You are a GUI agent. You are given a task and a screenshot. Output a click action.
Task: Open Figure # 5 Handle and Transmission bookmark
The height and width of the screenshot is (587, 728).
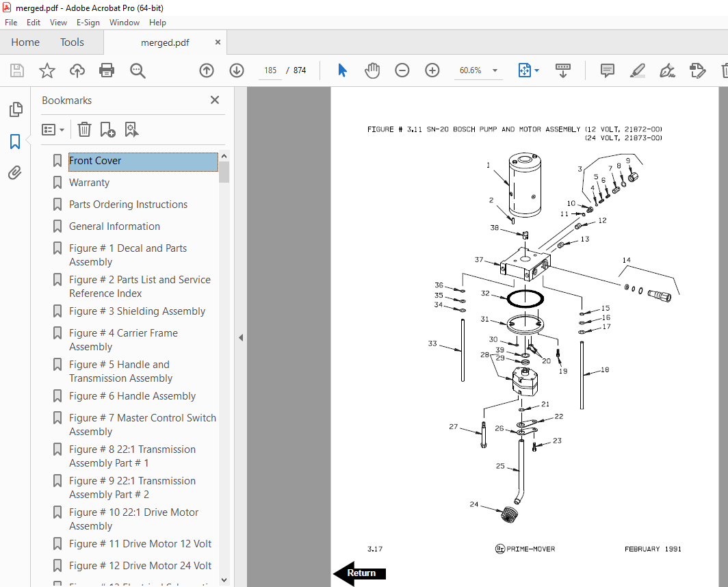point(120,371)
